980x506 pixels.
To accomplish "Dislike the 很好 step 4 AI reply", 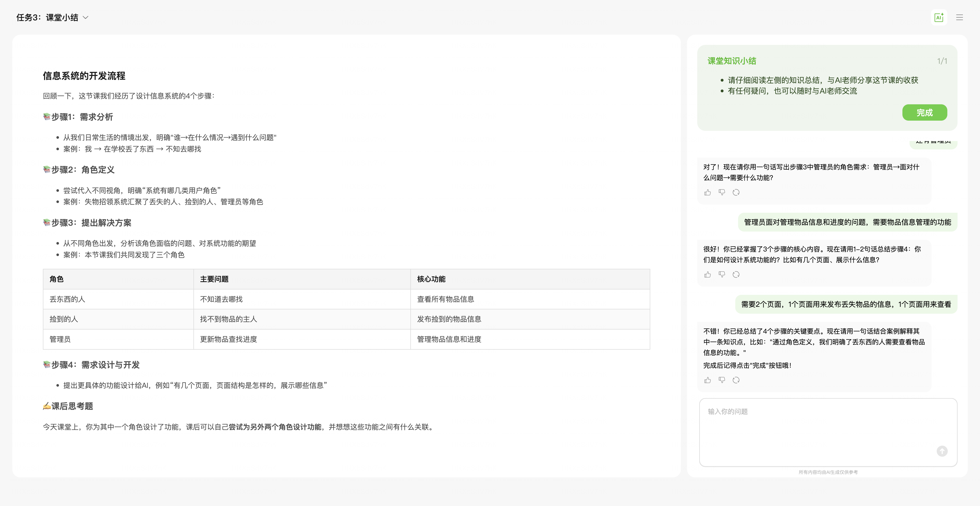I will 722,274.
